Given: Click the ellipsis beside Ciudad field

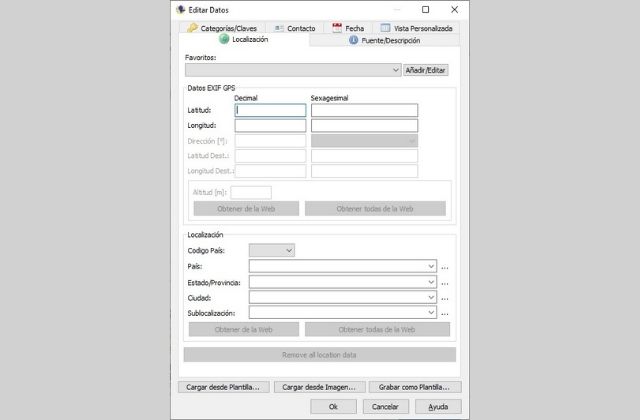Looking at the screenshot, I should (x=446, y=298).
